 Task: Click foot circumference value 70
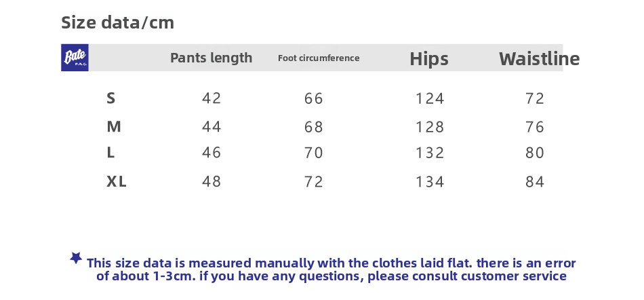coord(314,153)
